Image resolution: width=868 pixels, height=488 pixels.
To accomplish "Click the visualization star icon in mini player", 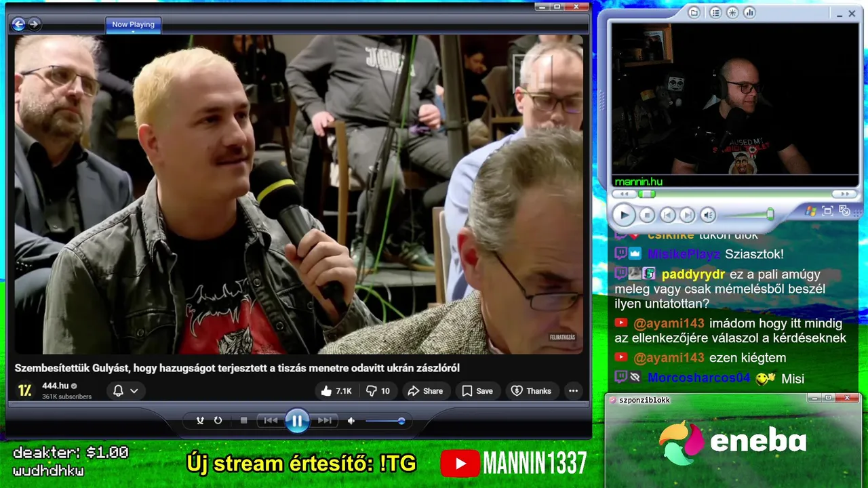I will pos(732,12).
